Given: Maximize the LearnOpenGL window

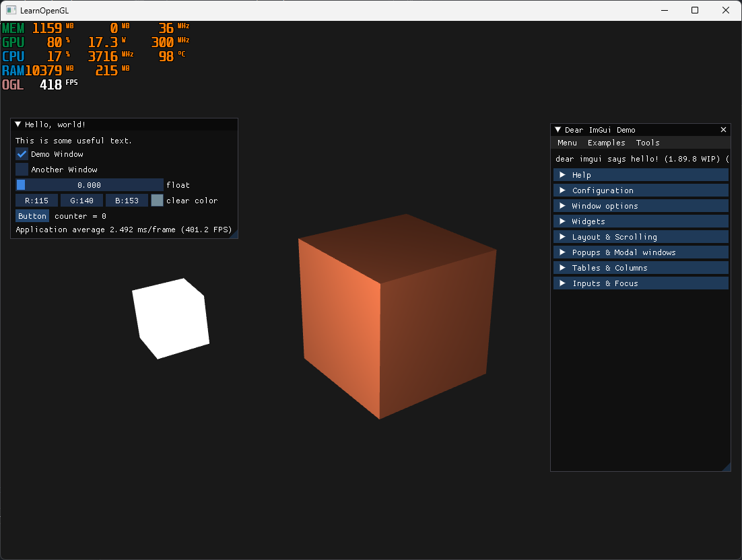Looking at the screenshot, I should (695, 10).
